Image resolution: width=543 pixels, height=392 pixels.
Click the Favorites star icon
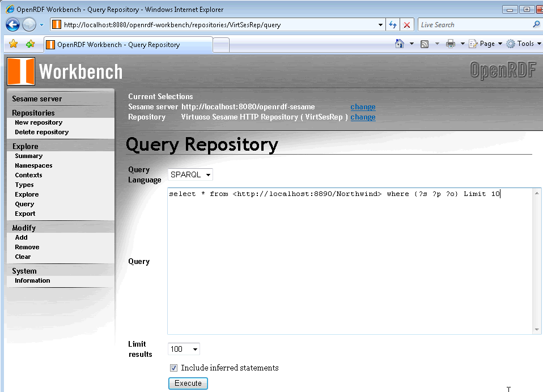point(14,44)
